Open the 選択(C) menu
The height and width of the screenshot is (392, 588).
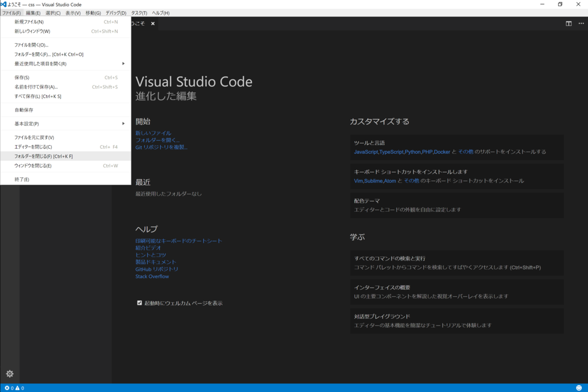[x=53, y=13]
